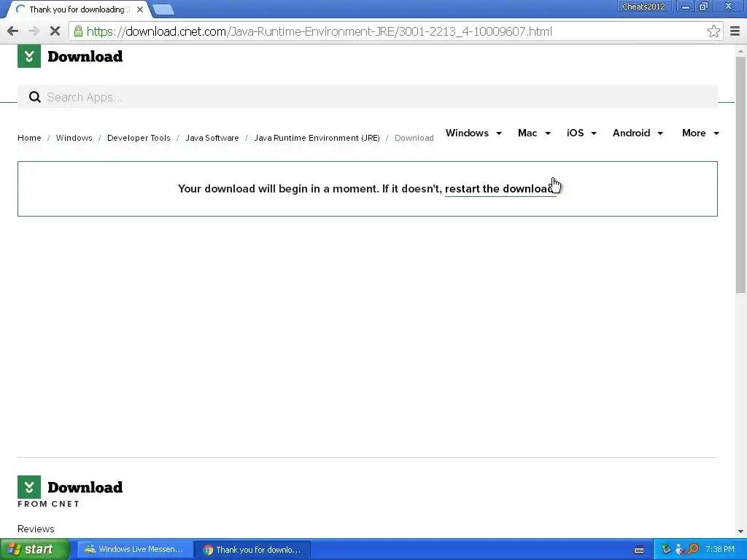Image resolution: width=747 pixels, height=560 pixels.
Task: Click the first system tray icon
Action: point(666,549)
